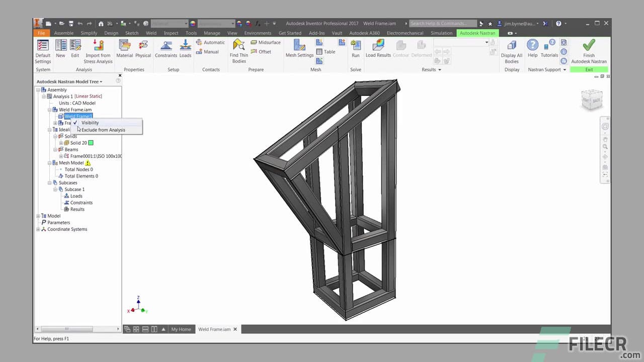
Task: Click the Loads setup icon
Action: click(185, 49)
